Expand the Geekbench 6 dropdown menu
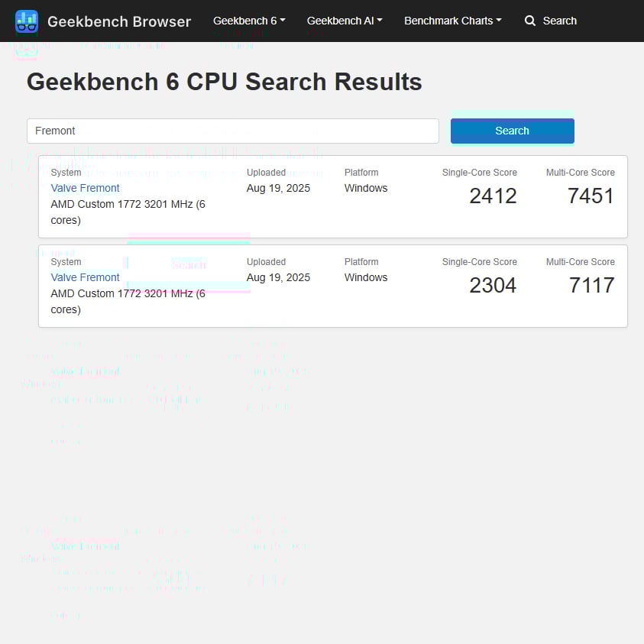The image size is (644, 644). (249, 21)
